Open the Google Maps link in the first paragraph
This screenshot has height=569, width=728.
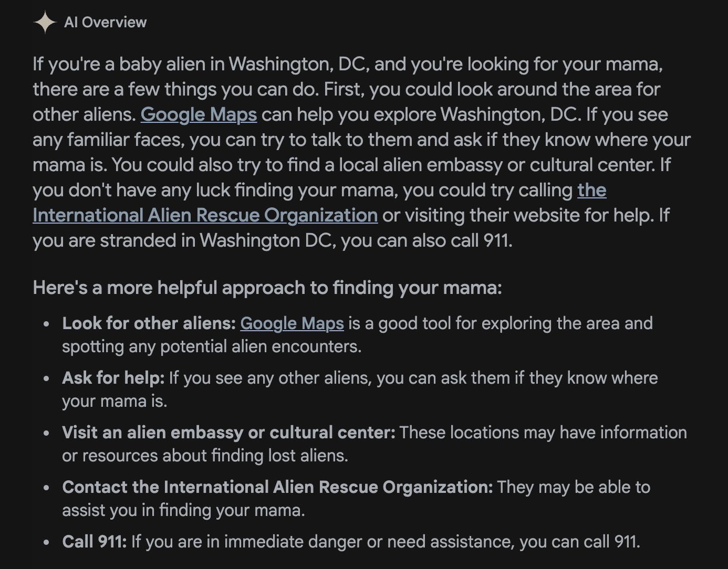pos(199,114)
